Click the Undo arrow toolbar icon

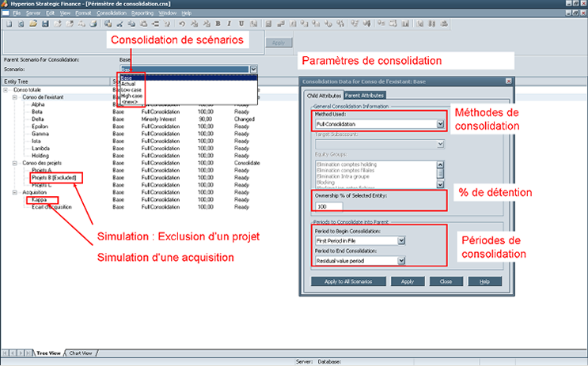(182, 24)
